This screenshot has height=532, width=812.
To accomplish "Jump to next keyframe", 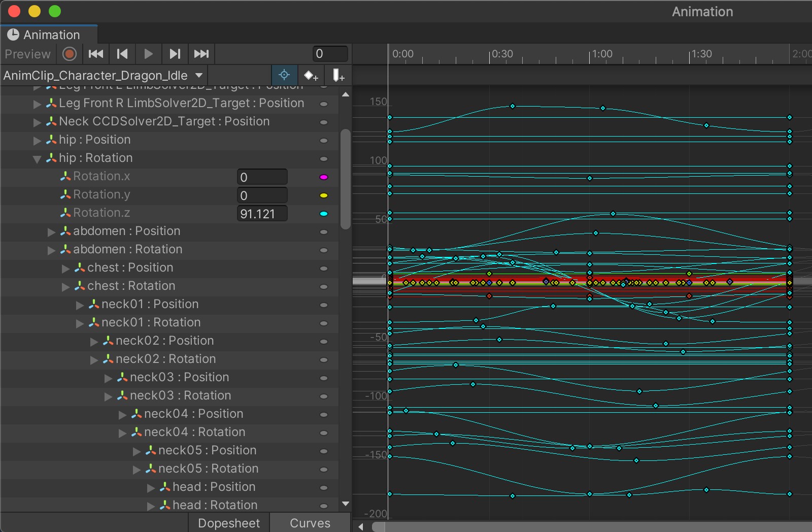I will click(175, 54).
